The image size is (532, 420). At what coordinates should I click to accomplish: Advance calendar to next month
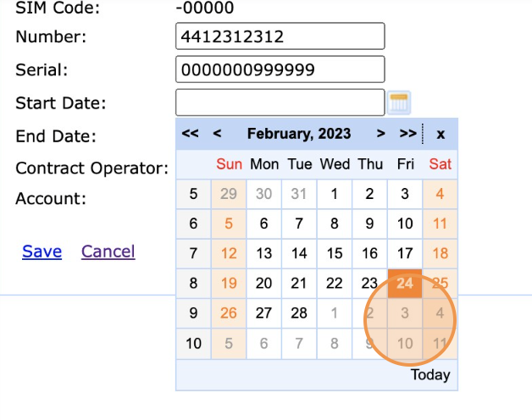pyautogui.click(x=381, y=134)
